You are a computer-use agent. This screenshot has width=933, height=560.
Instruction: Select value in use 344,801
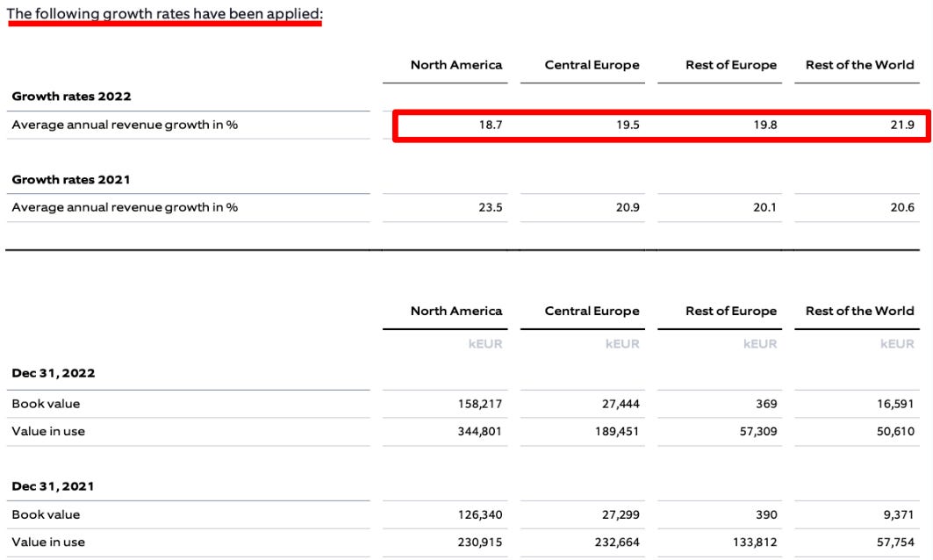click(479, 432)
